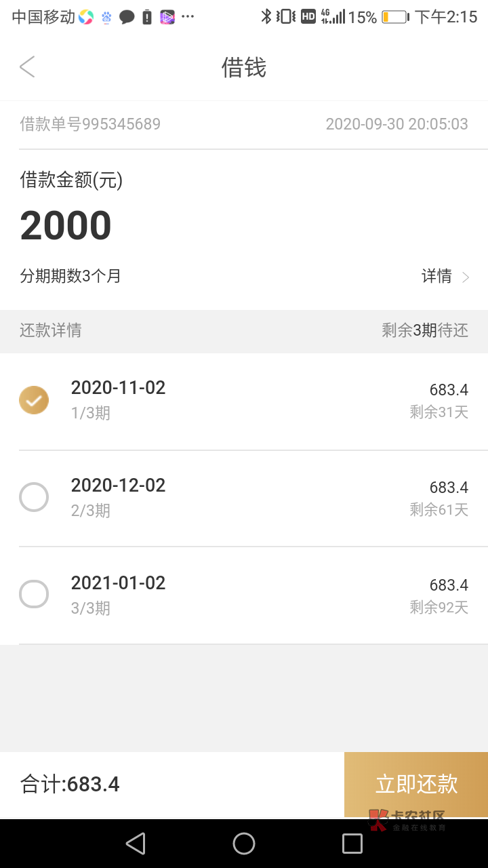This screenshot has width=488, height=868.
Task: Tap the loan amount 2000
Action: click(x=66, y=226)
